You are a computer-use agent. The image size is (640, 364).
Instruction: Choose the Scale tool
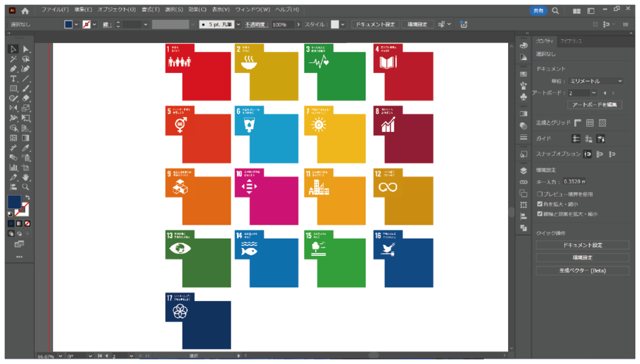pyautogui.click(x=26, y=108)
